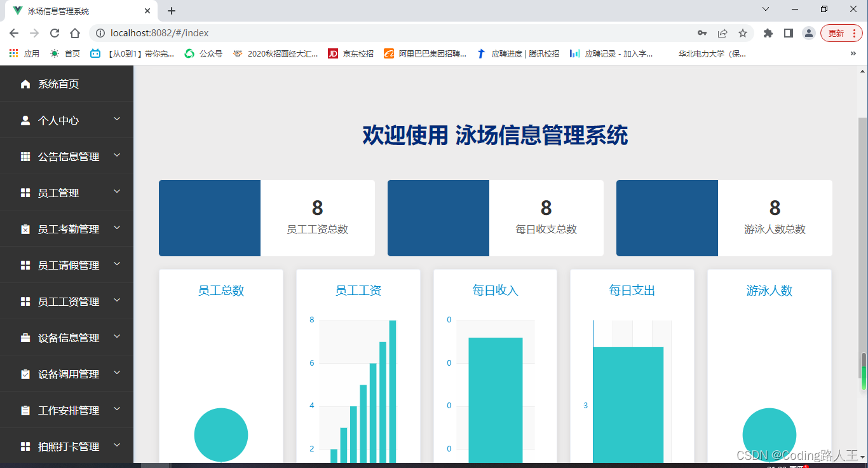Click the browser back arrow

(x=14, y=33)
